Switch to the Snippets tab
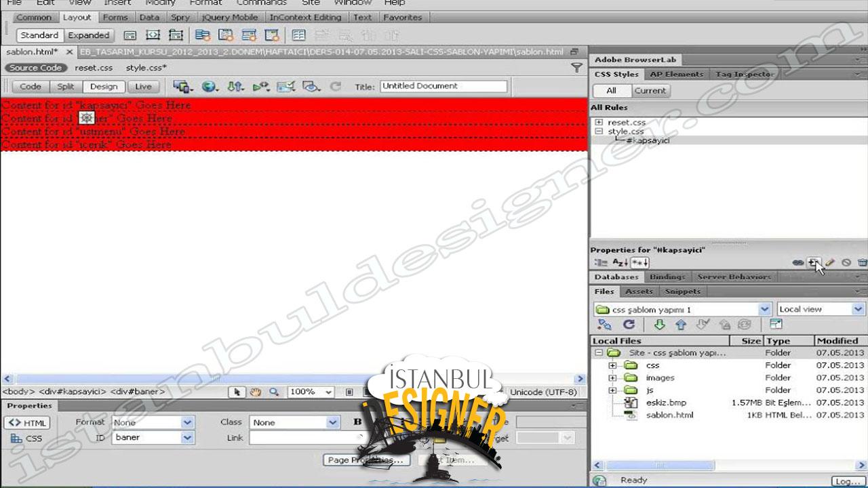The height and width of the screenshot is (488, 868). point(682,291)
